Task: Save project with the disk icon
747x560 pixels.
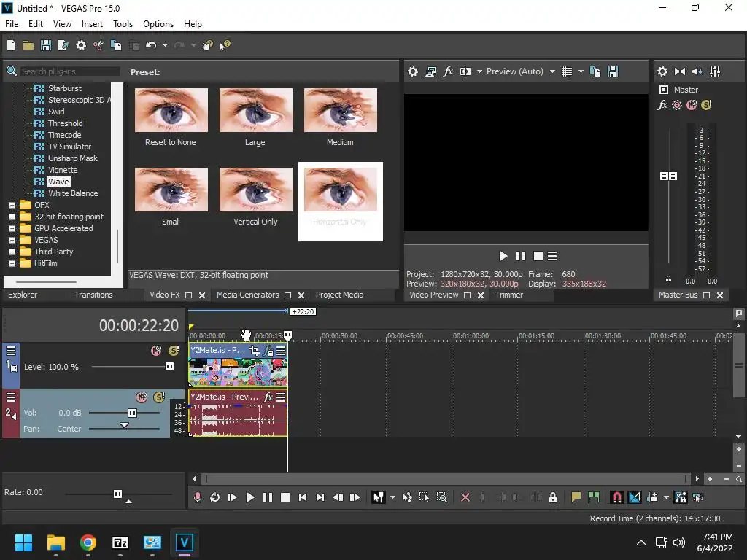Action: (46, 45)
